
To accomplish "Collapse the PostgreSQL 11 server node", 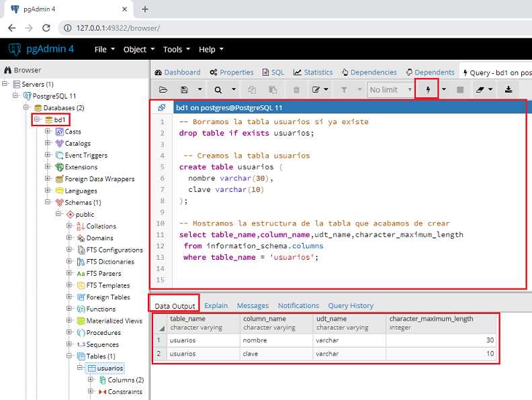I will pyautogui.click(x=15, y=95).
